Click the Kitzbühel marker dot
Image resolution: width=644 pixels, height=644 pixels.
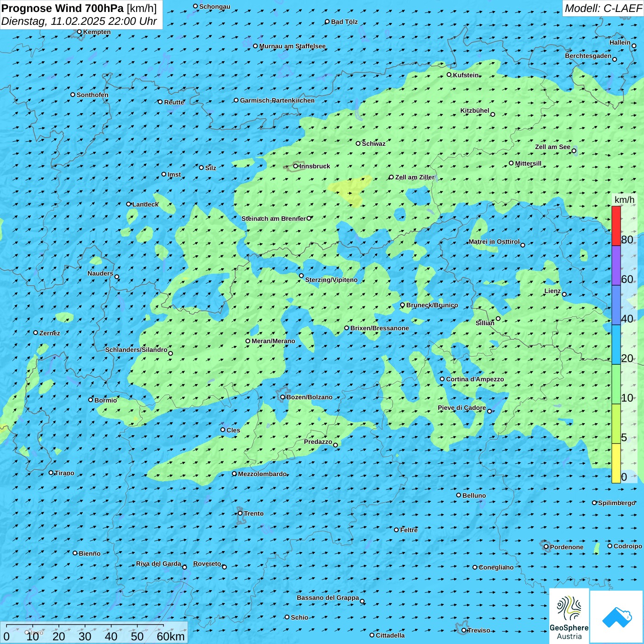pyautogui.click(x=493, y=115)
